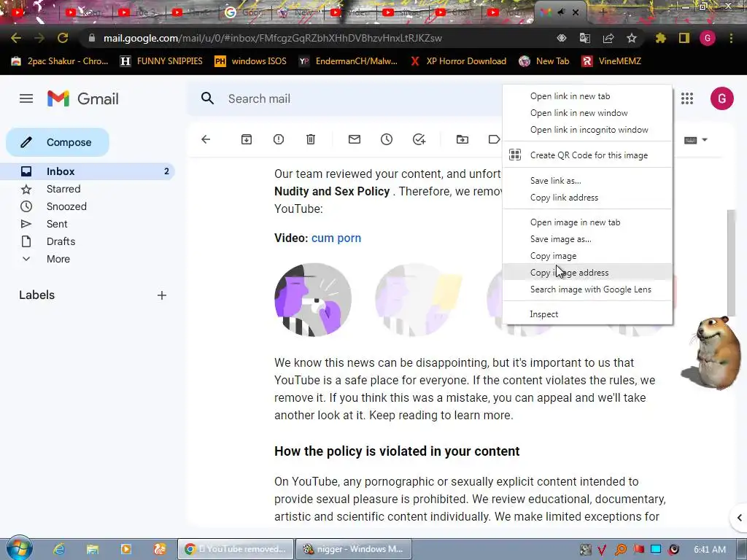Click the whistle referee illustration
This screenshot has height=560, width=747.
(x=313, y=300)
